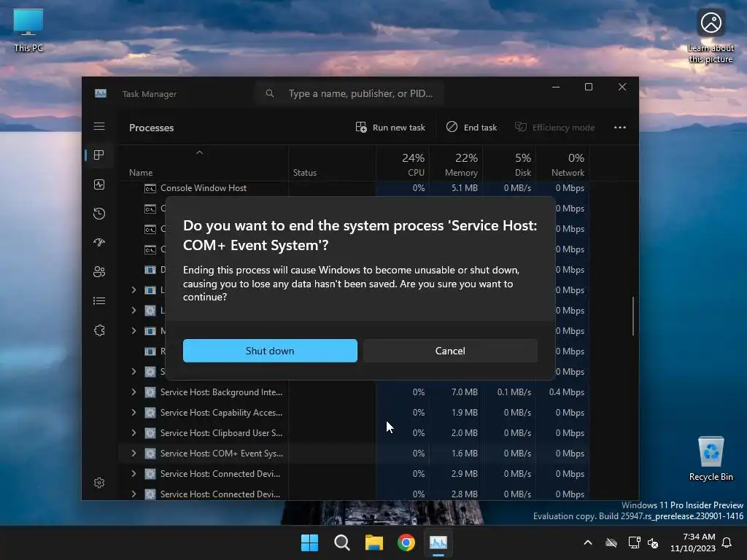The image size is (747, 560).
Task: Click 0.4 Mbps network value
Action: pos(566,392)
